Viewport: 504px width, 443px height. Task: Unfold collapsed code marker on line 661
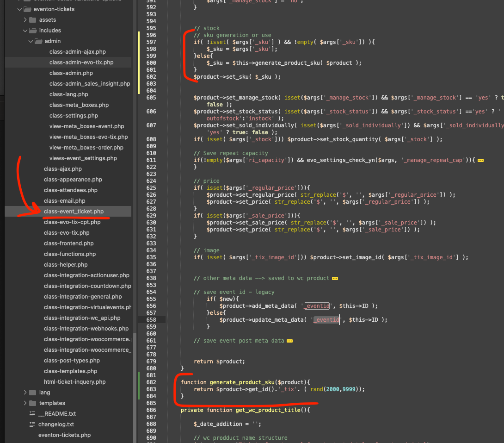tap(289, 341)
